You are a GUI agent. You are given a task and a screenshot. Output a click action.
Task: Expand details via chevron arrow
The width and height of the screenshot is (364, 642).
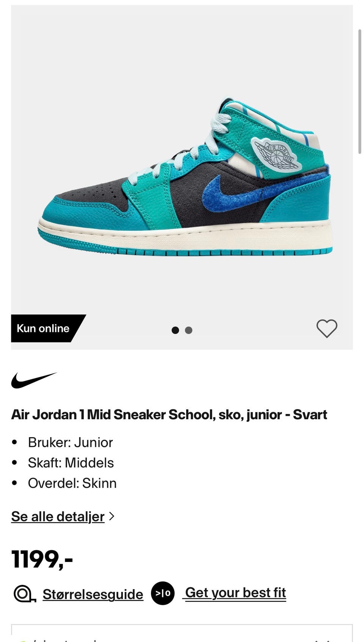pyautogui.click(x=111, y=516)
